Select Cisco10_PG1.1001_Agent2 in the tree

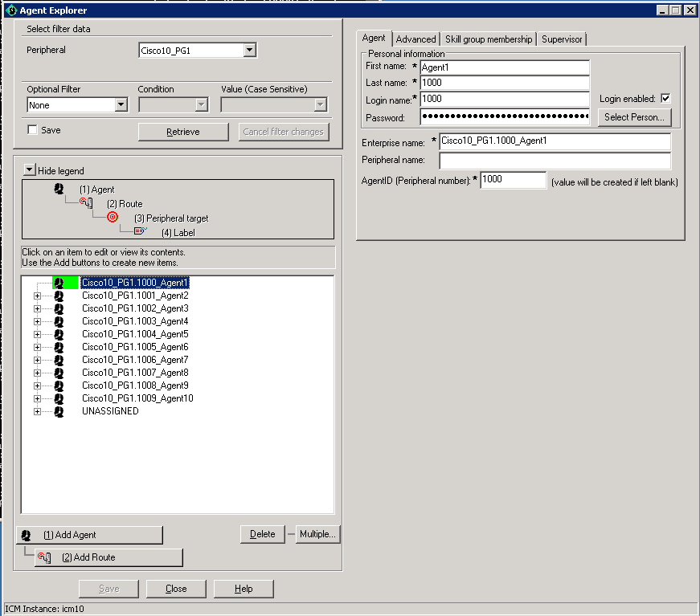135,296
